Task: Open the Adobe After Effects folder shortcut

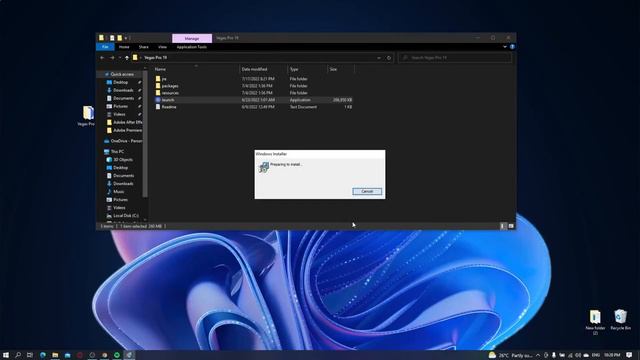Action: click(127, 122)
